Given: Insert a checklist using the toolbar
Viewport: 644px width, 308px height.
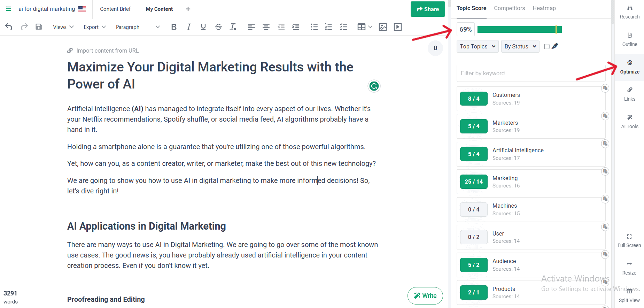Looking at the screenshot, I should [343, 27].
